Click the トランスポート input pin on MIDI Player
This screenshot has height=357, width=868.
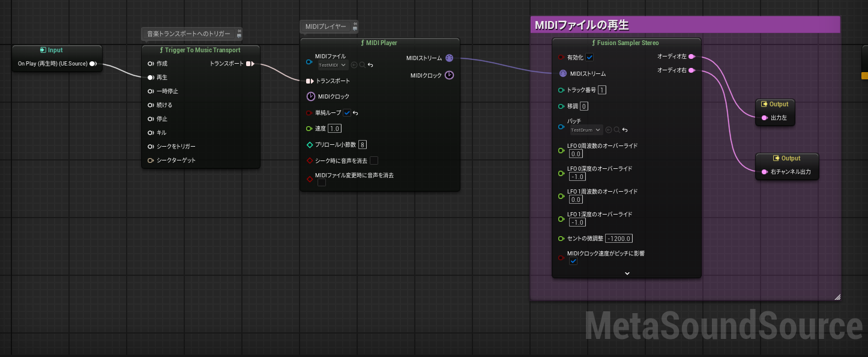[x=310, y=81]
